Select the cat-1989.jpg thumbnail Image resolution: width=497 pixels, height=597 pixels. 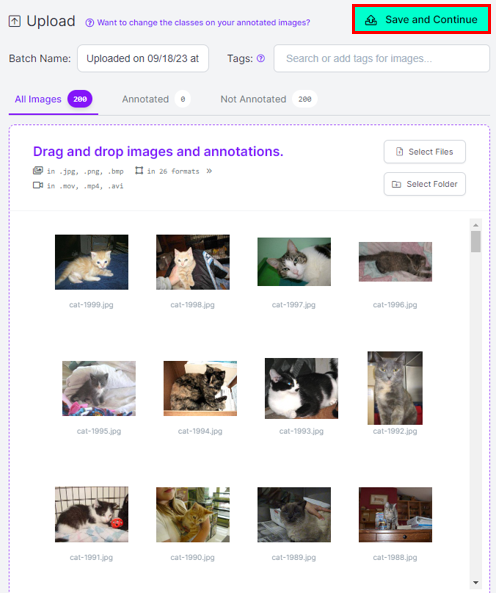point(294,514)
